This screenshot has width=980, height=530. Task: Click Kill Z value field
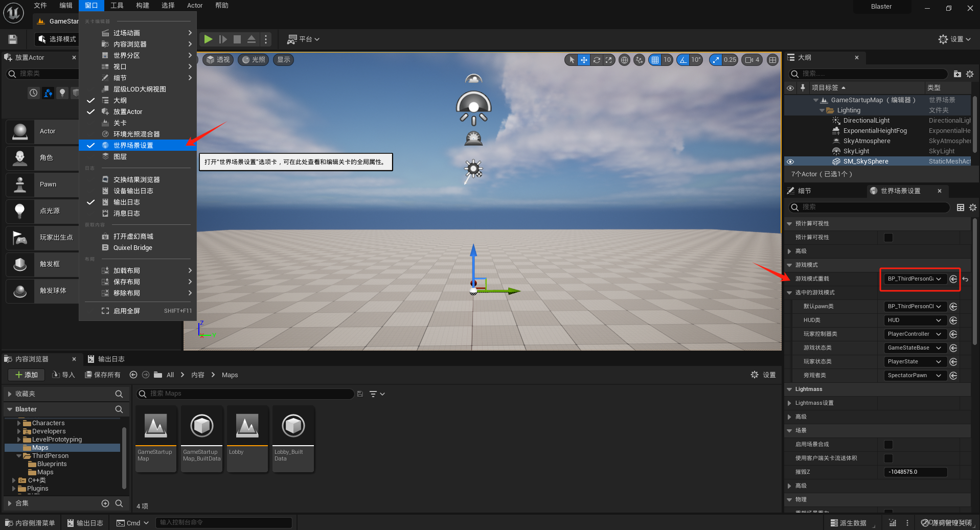click(x=915, y=472)
